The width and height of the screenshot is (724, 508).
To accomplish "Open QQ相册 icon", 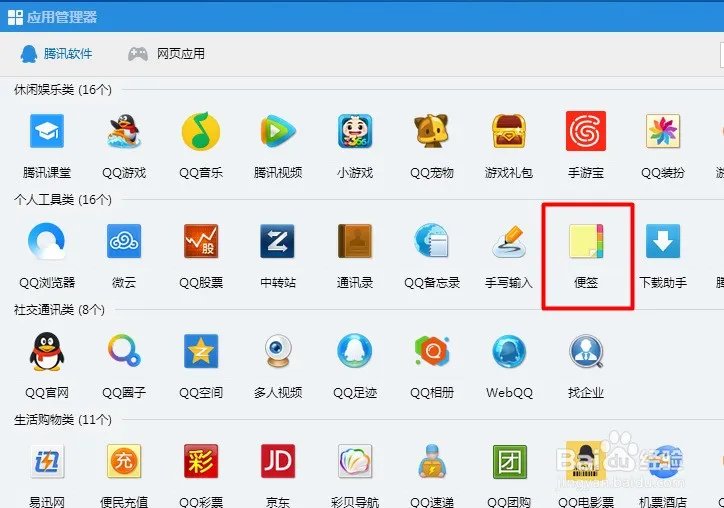I will (x=431, y=351).
